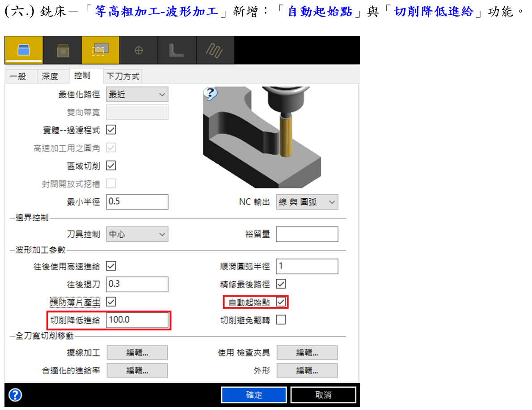The height and width of the screenshot is (410, 532).
Task: Switch to the 下刀方式 tab
Action: coord(123,76)
